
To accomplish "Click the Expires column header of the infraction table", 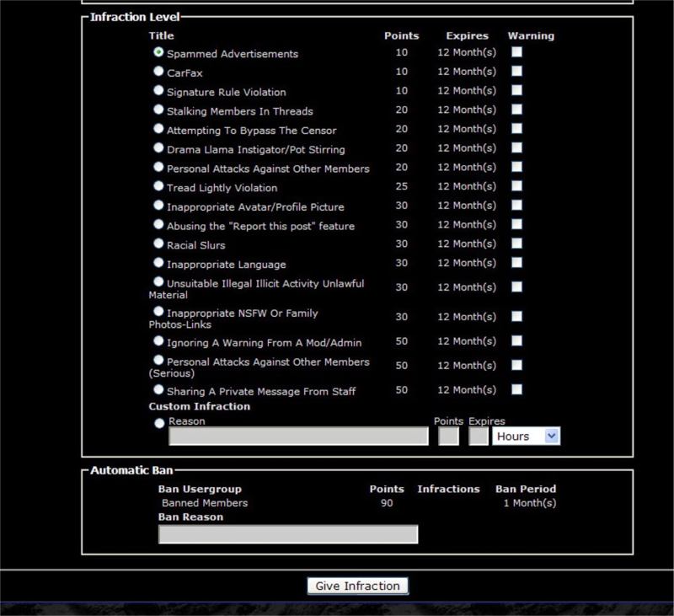I will (x=468, y=35).
